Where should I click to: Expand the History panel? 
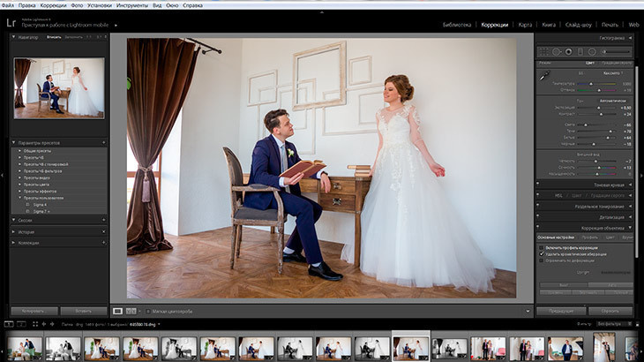[27, 231]
